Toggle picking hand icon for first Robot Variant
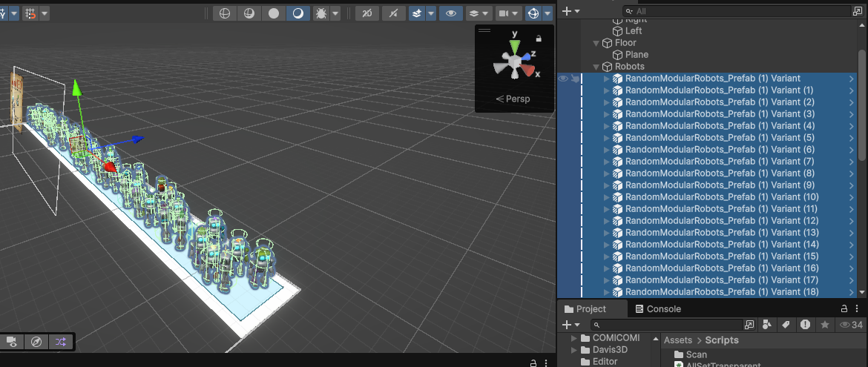 point(575,79)
